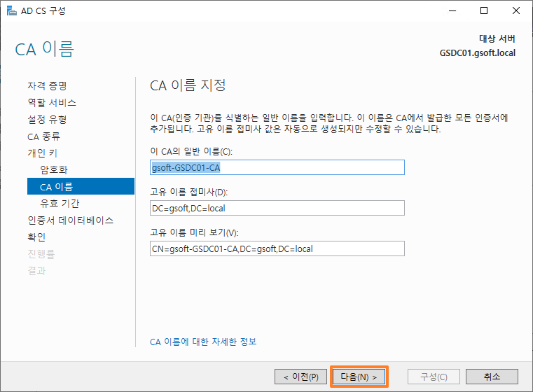533x392 pixels.
Task: Open the 유효 기간 sub-step
Action: coord(60,203)
